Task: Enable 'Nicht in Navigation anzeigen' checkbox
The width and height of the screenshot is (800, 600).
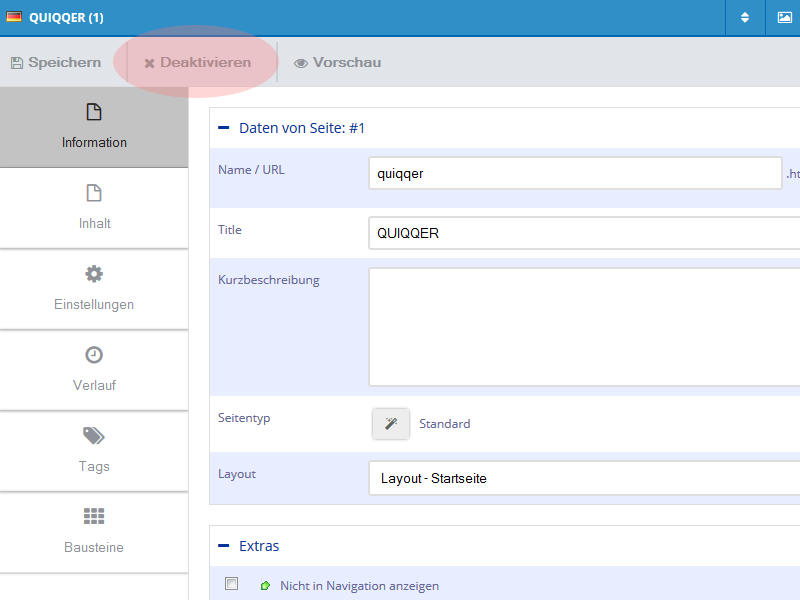Action: (232, 584)
